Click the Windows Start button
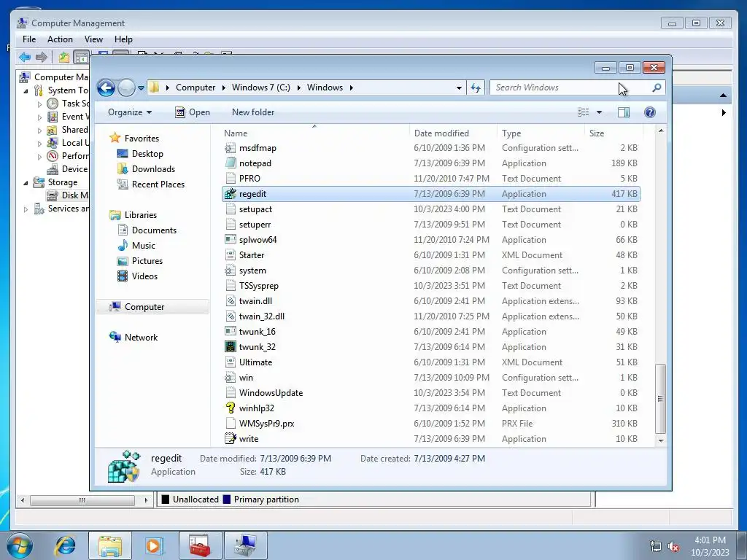This screenshot has width=747, height=560. pyautogui.click(x=20, y=545)
